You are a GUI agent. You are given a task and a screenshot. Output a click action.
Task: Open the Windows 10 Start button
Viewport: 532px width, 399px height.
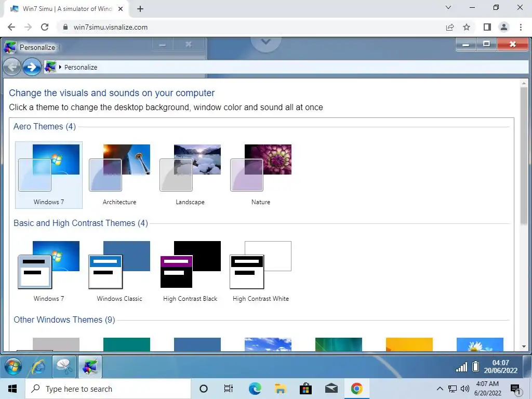[12, 389]
